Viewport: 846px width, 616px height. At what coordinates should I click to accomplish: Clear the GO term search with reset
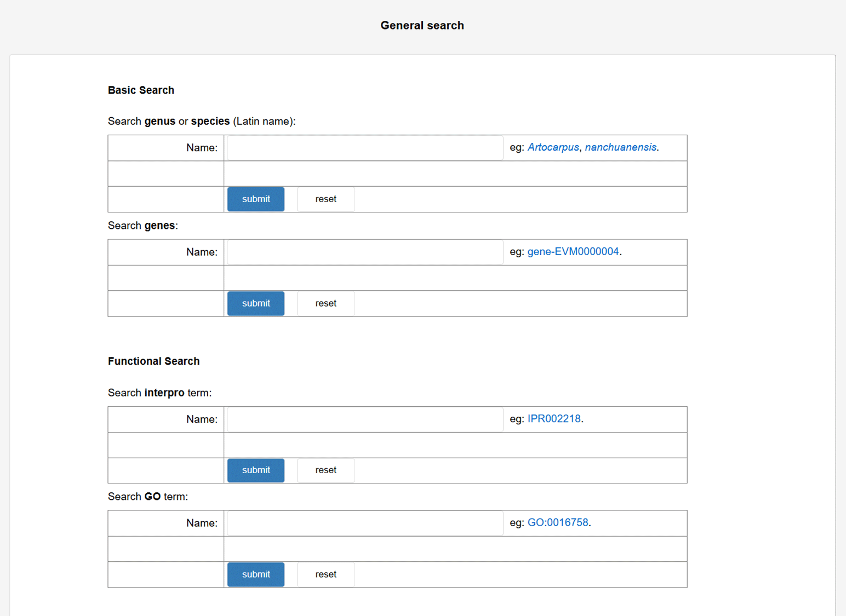pyautogui.click(x=325, y=574)
